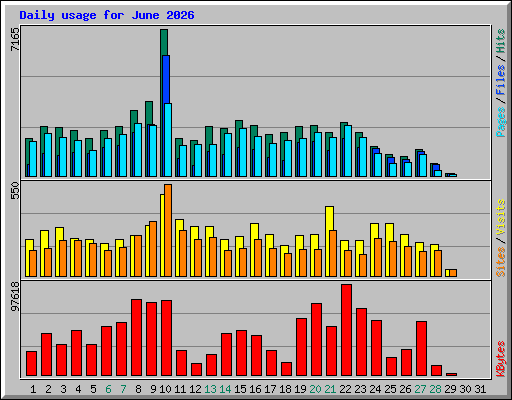The width and height of the screenshot is (512, 400).
Task: Click day label 3 on the x-axis
Action: click(x=63, y=389)
